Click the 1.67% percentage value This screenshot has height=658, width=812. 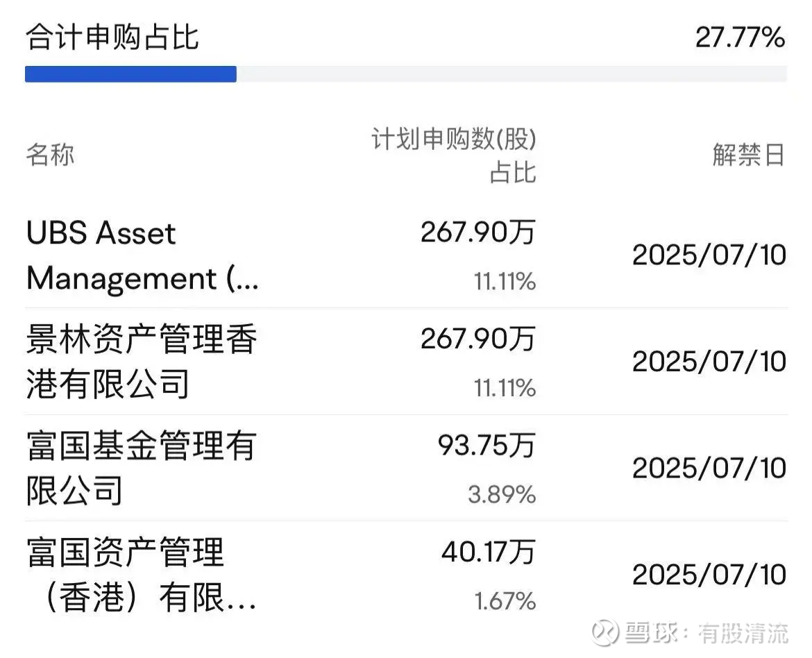[x=505, y=601]
